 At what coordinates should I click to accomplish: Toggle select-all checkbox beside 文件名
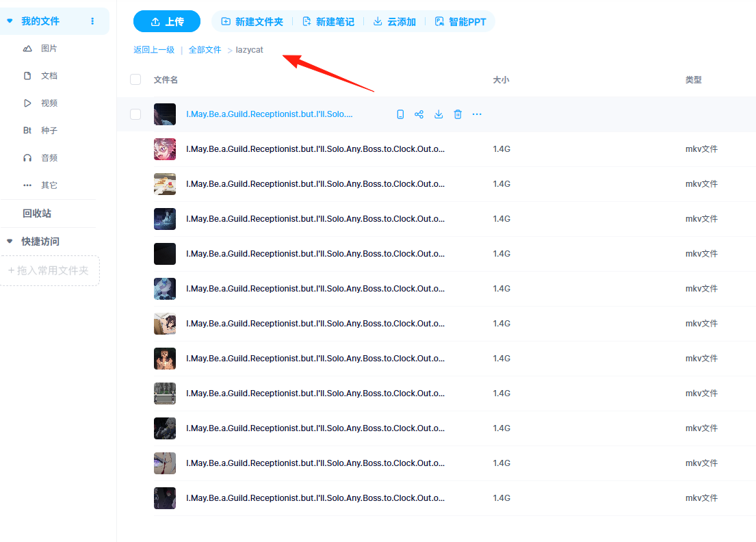(x=135, y=79)
